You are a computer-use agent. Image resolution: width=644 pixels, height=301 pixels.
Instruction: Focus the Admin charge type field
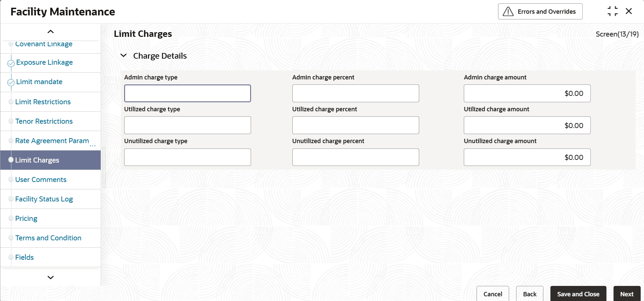187,94
